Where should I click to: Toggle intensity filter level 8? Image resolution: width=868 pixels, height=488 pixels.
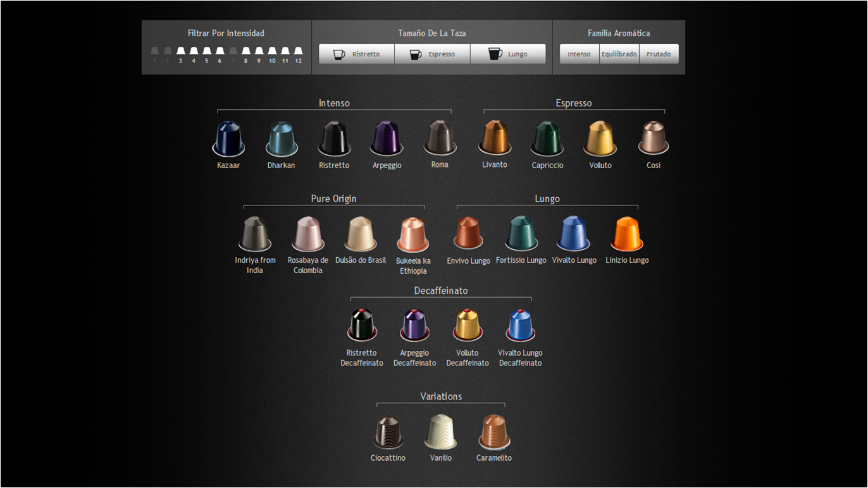coord(245,55)
